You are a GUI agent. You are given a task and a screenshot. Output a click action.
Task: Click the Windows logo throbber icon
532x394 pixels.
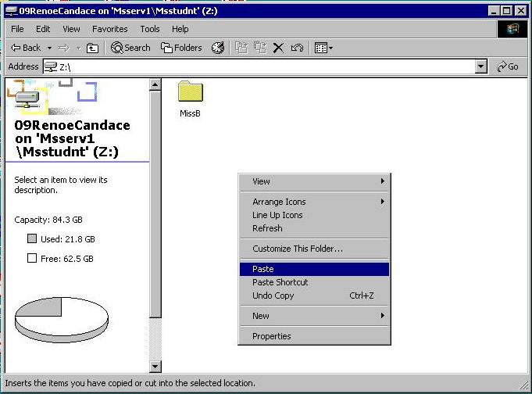pos(512,29)
